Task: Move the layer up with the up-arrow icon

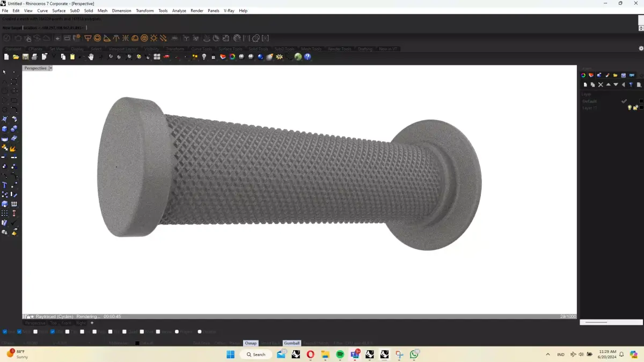Action: (609, 84)
